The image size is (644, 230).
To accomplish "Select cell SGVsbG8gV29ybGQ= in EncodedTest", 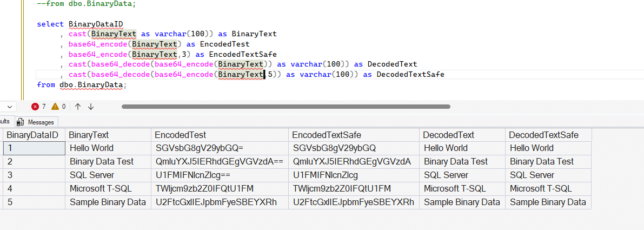I will click(x=220, y=148).
